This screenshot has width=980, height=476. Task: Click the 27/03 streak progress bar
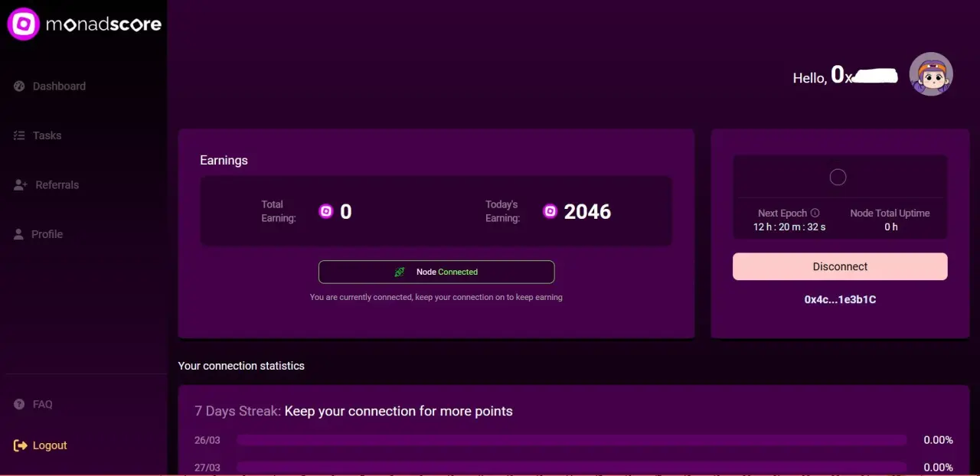[571, 467]
